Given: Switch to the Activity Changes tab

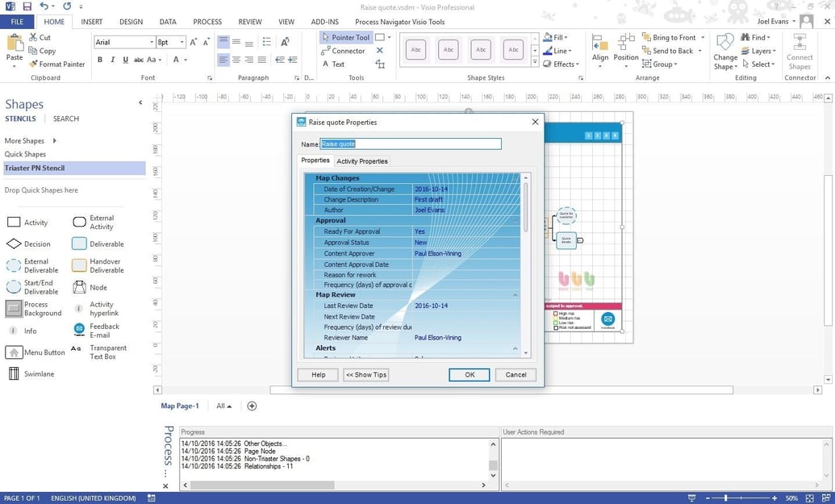Looking at the screenshot, I should 361,161.
